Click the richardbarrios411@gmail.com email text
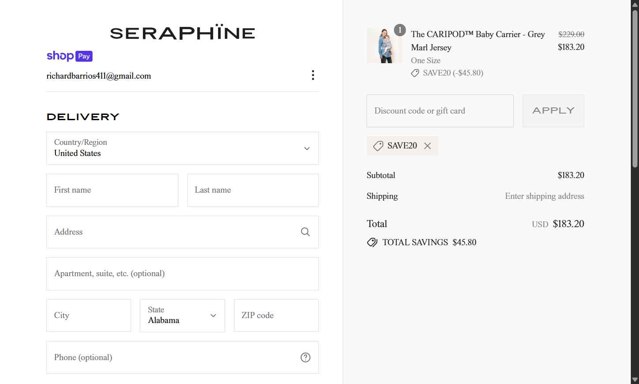This screenshot has width=639, height=384. click(x=99, y=76)
